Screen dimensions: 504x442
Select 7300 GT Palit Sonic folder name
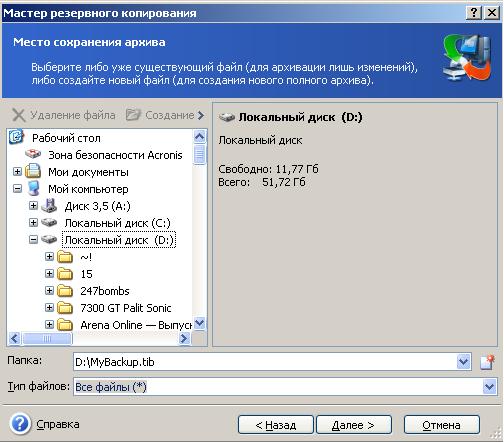point(126,308)
